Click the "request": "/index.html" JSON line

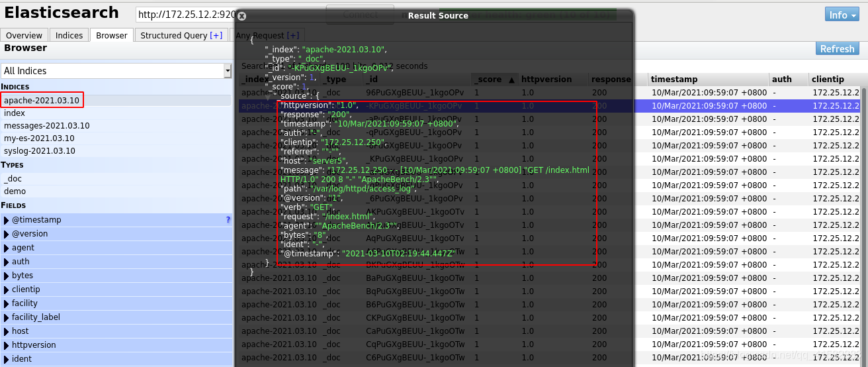pos(329,216)
